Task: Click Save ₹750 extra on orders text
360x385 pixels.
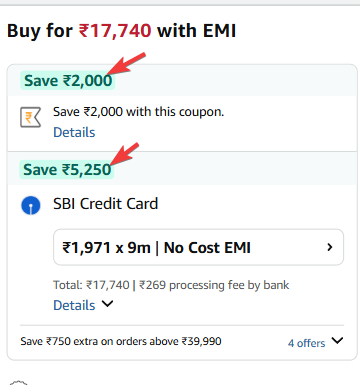Action: click(x=121, y=341)
